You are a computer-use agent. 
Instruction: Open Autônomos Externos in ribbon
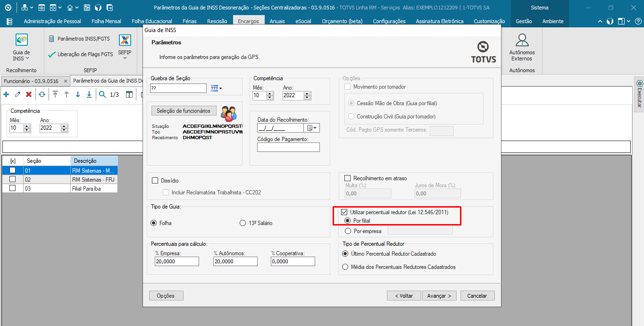pyautogui.click(x=521, y=47)
